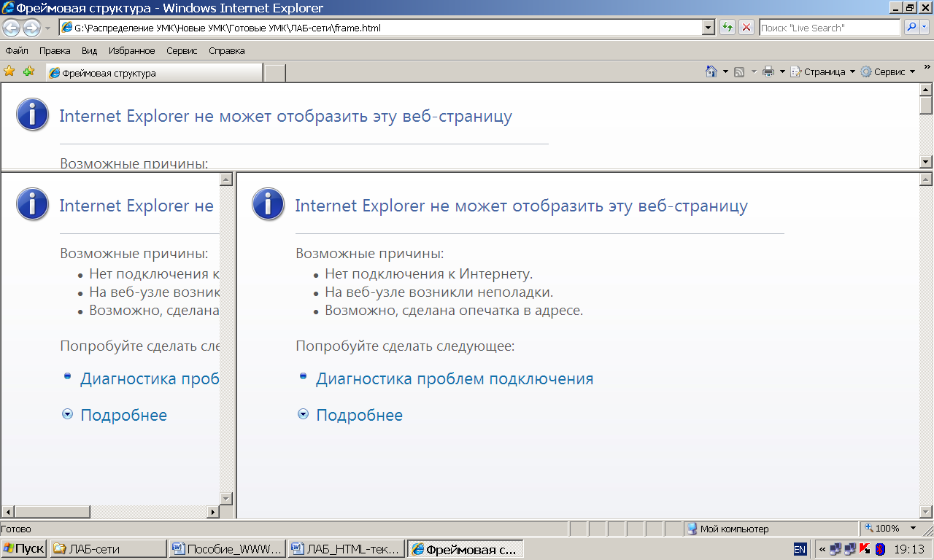Click the Home house icon
Screen dimensions: 934x560
coord(711,71)
